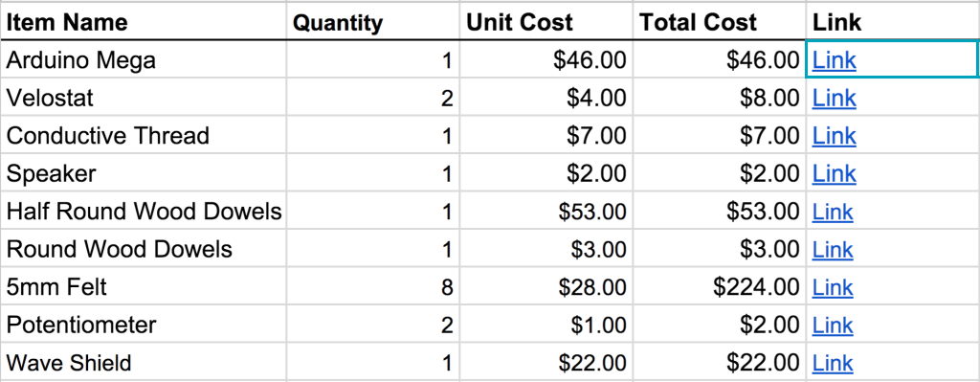This screenshot has height=382, width=980.
Task: Open the Half Round Wood Dowels link
Action: [833, 212]
